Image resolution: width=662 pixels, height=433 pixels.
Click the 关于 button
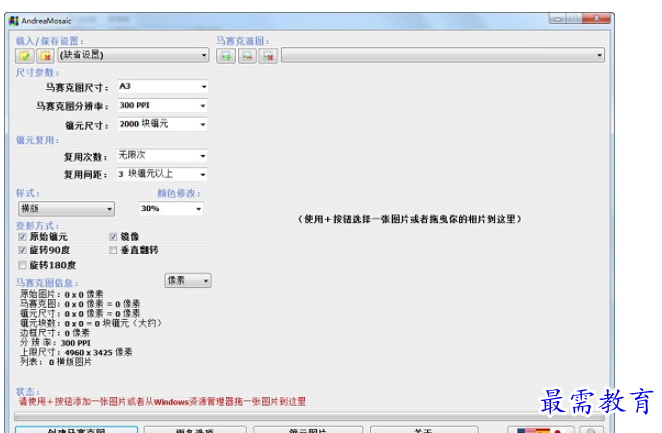[x=424, y=430]
